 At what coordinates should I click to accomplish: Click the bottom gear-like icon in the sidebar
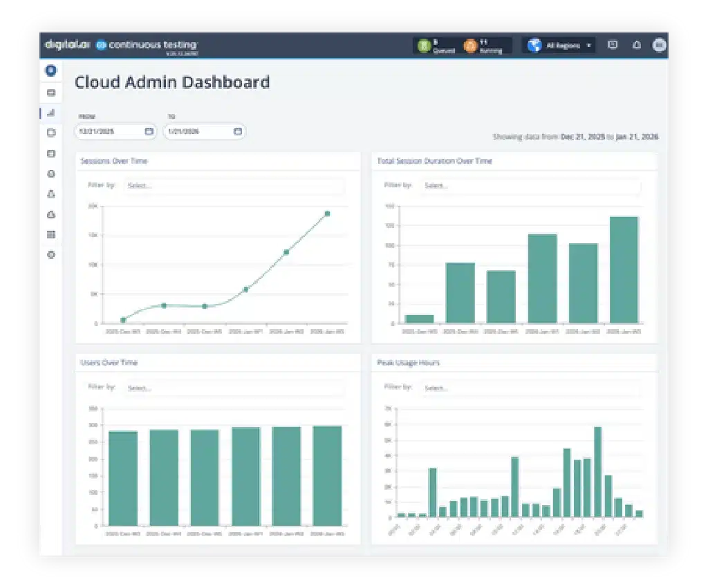pyautogui.click(x=50, y=255)
